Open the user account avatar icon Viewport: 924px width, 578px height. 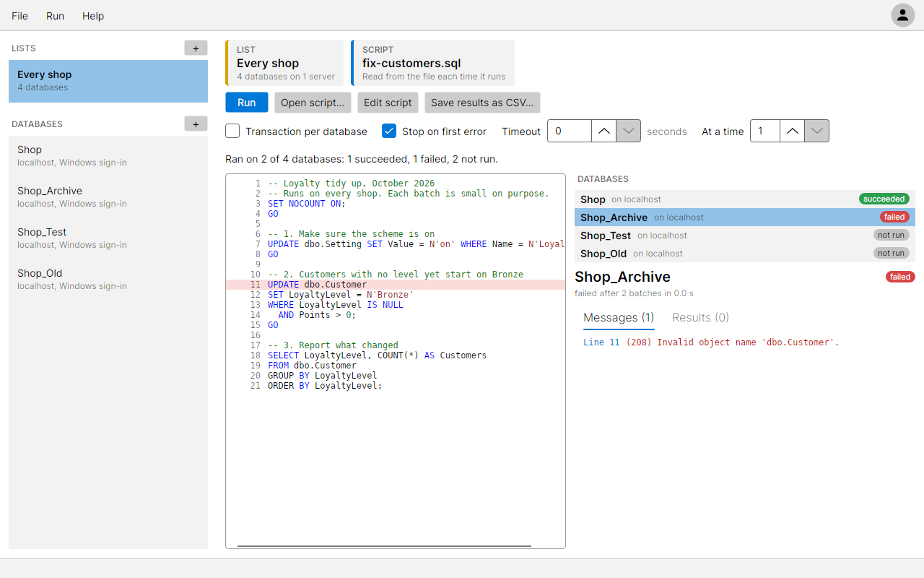902,15
